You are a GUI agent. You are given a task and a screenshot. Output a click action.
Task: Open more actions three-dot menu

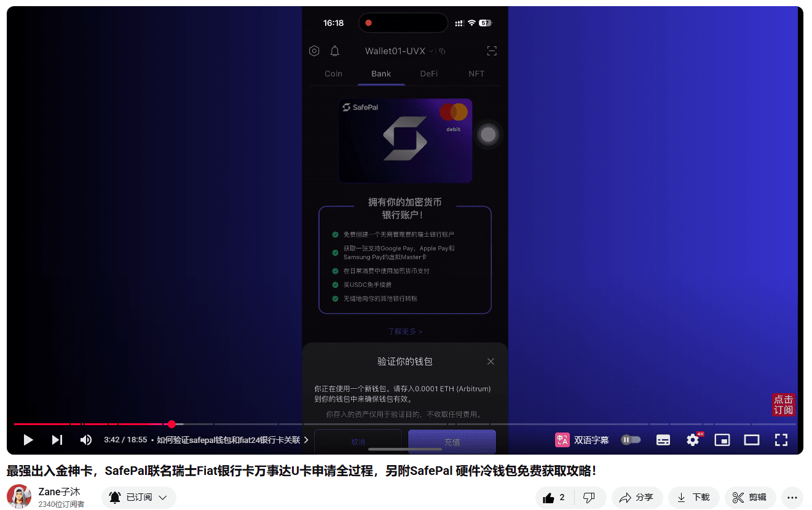click(792, 498)
